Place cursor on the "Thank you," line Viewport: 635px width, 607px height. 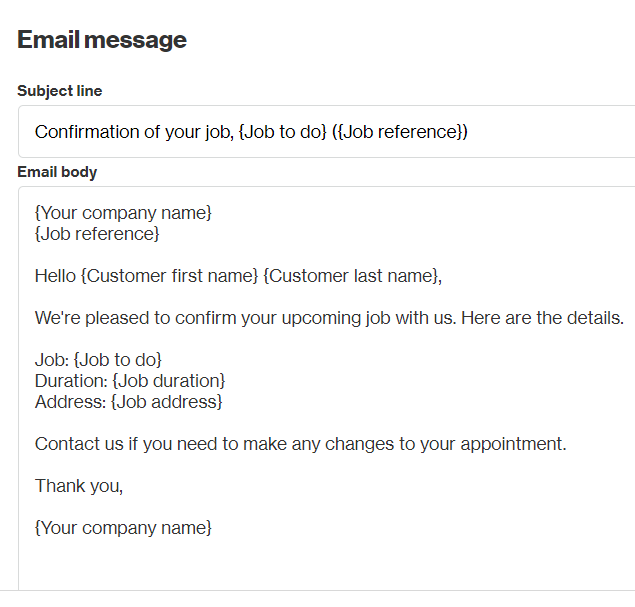[79, 486]
